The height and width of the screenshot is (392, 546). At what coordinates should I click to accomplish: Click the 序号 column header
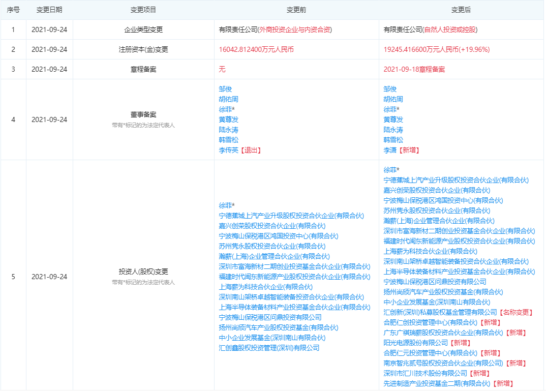pyautogui.click(x=13, y=10)
